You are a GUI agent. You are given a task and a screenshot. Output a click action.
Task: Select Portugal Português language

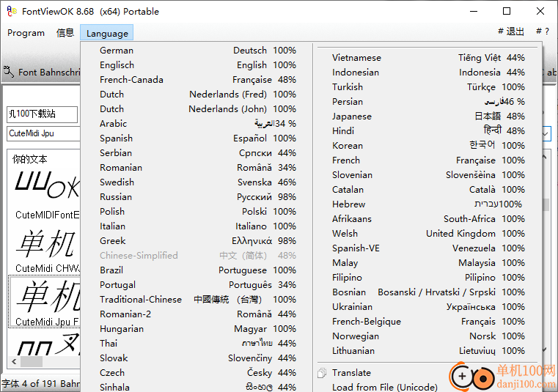click(197, 284)
